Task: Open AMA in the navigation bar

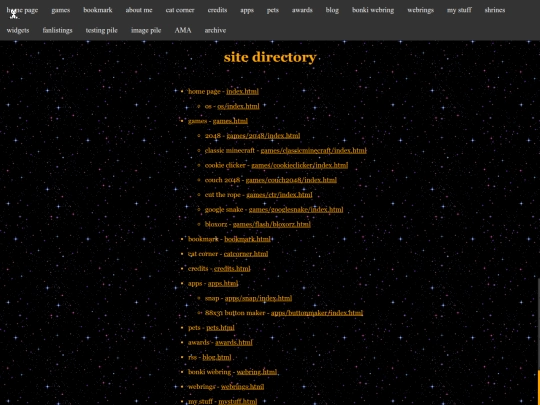Action: [x=183, y=30]
